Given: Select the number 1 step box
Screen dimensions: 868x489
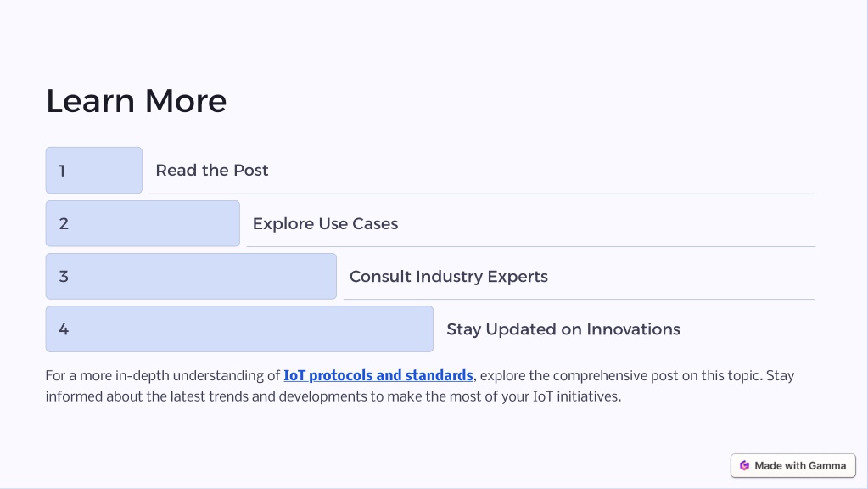Looking at the screenshot, I should coord(93,170).
